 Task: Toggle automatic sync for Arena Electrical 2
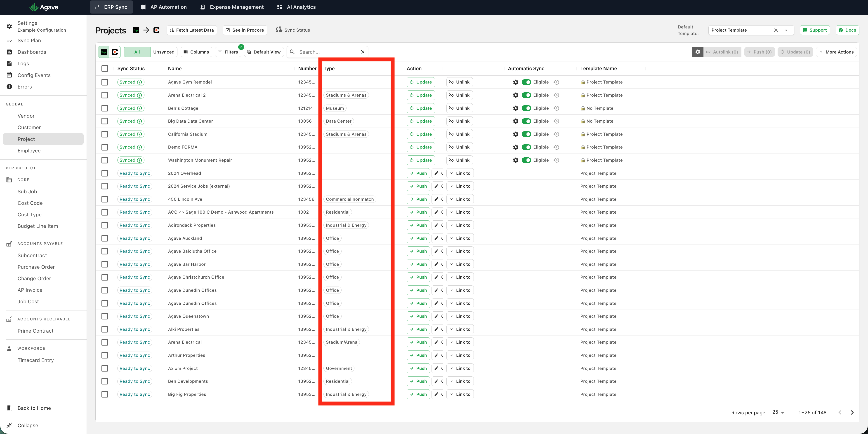pos(526,95)
